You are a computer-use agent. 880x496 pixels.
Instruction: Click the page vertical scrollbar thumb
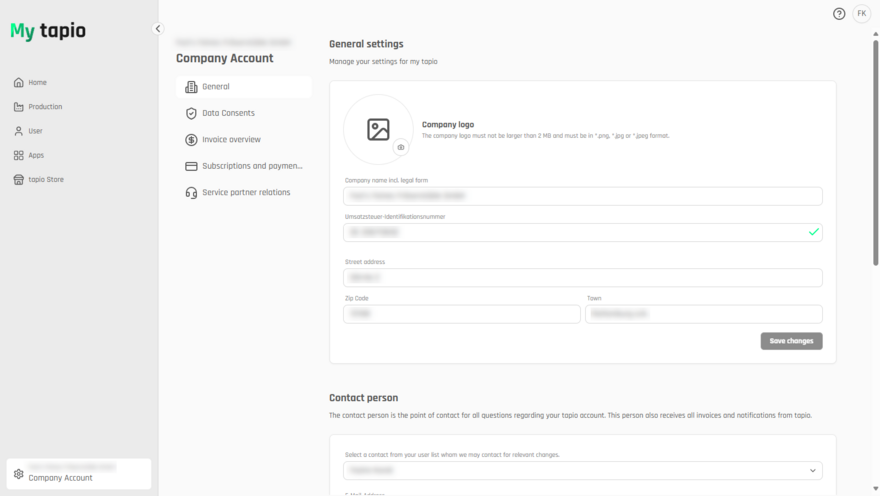[x=876, y=153]
